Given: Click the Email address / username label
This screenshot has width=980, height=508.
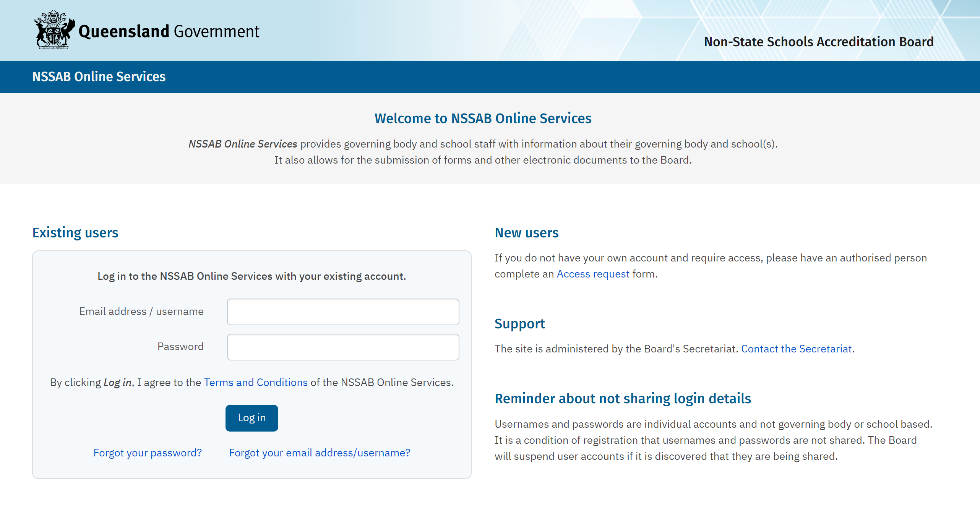Looking at the screenshot, I should [x=141, y=312].
